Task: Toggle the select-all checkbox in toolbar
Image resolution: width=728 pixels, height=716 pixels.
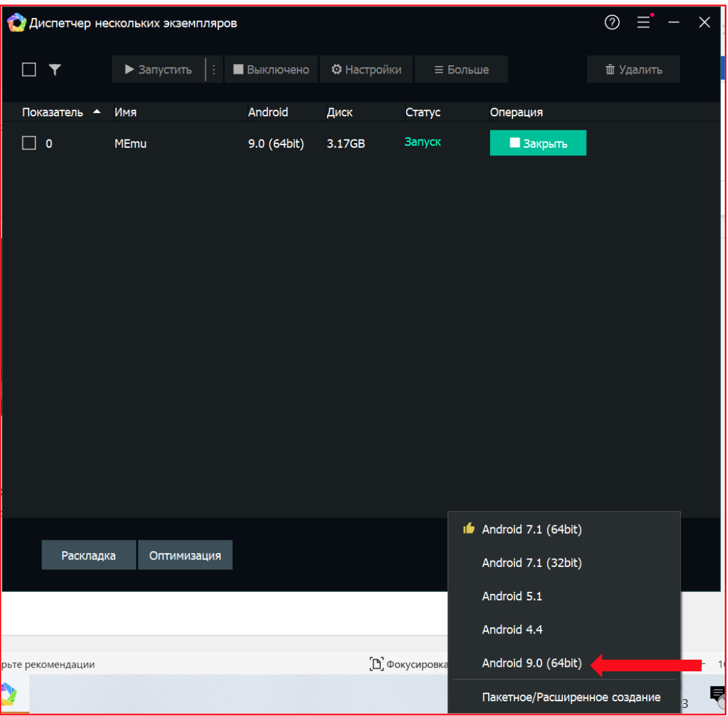Action: click(x=29, y=70)
